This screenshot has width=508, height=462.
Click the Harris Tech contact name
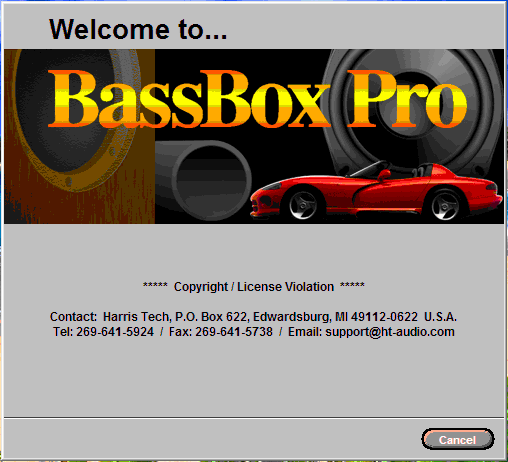click(x=136, y=317)
